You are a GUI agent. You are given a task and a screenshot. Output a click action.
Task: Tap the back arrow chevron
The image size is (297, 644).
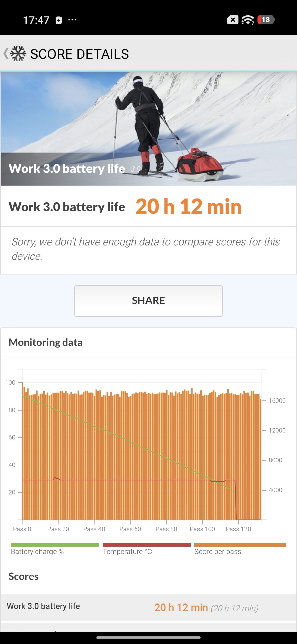[6, 53]
